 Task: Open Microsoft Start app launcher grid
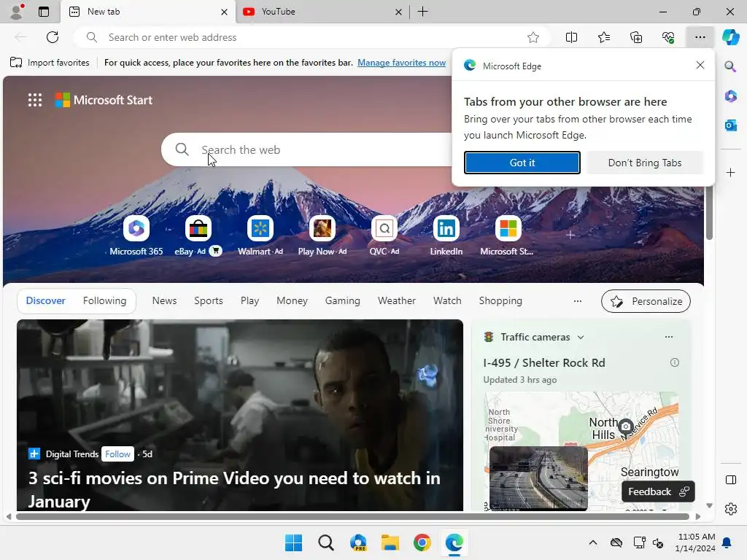coord(35,100)
